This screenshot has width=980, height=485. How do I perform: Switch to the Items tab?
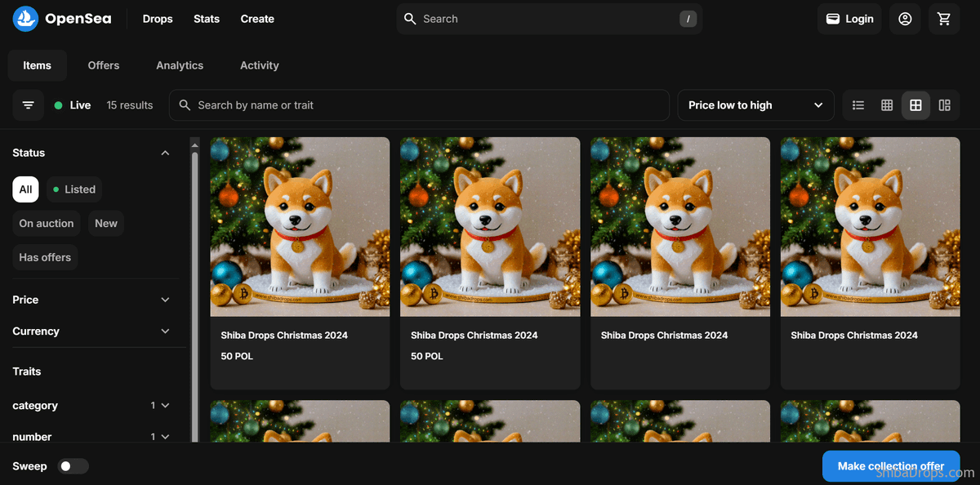[x=37, y=65]
